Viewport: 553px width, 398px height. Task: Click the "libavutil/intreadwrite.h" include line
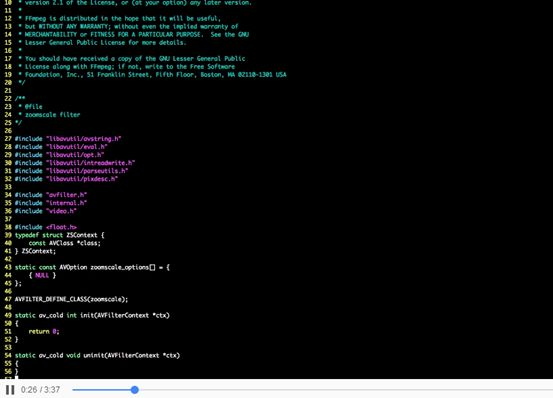[x=75, y=163]
